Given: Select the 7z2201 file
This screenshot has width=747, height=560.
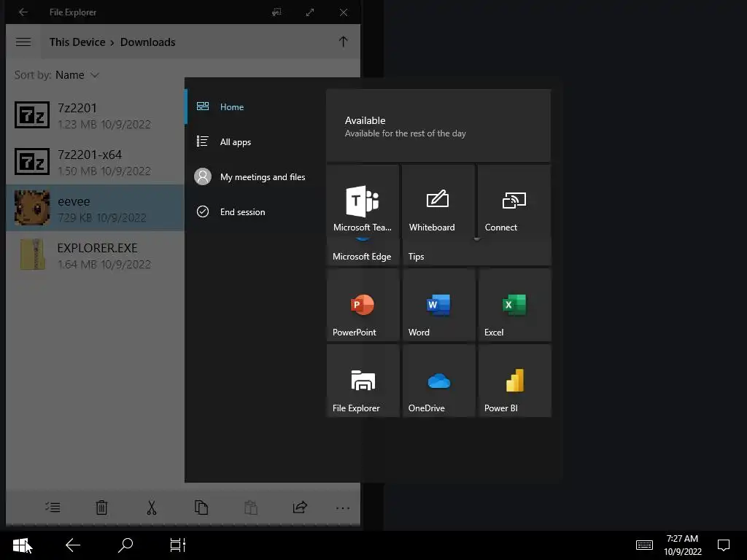Looking at the screenshot, I should [x=95, y=114].
